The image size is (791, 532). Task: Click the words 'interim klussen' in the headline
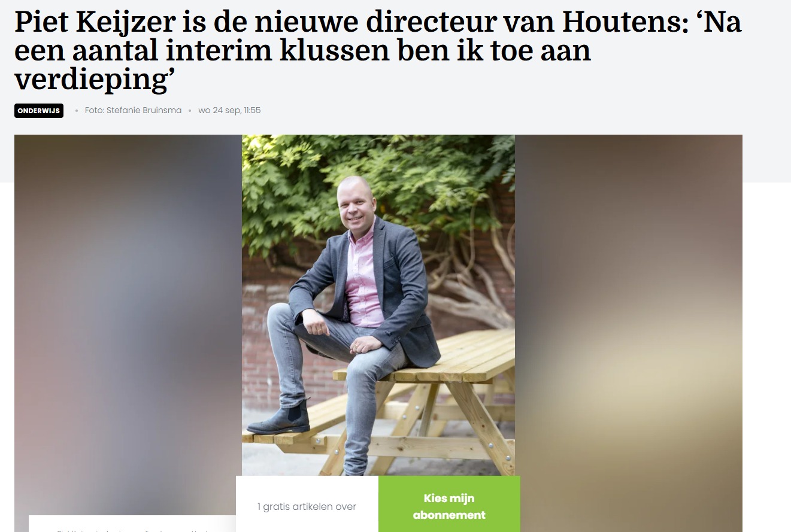pos(276,52)
